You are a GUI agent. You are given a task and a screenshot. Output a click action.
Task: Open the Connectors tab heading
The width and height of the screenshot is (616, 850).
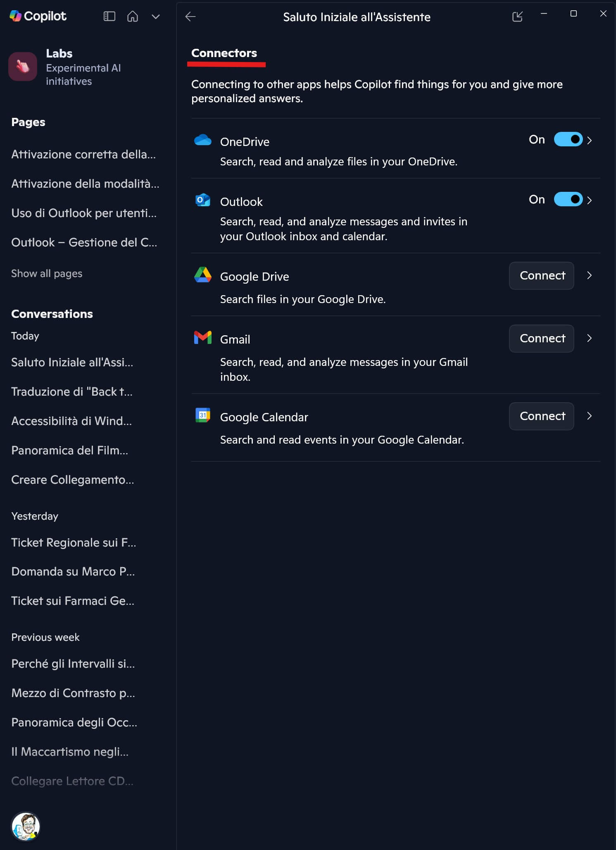pyautogui.click(x=224, y=53)
